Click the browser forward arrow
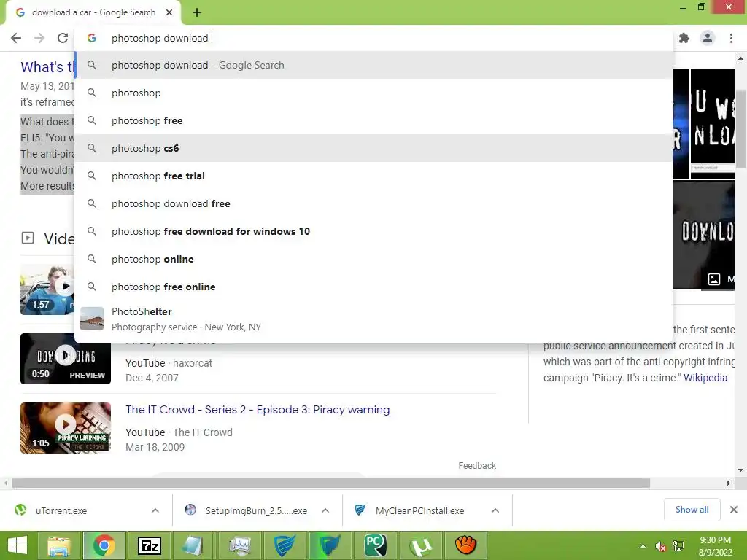 39,38
